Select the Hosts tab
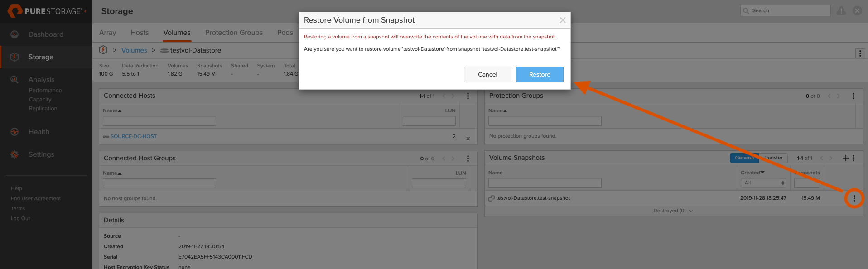 [x=140, y=33]
